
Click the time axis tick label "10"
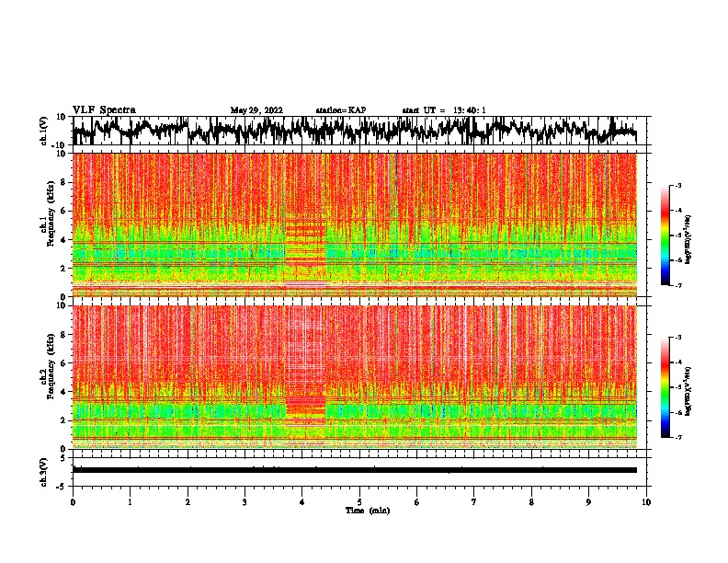coord(646,502)
